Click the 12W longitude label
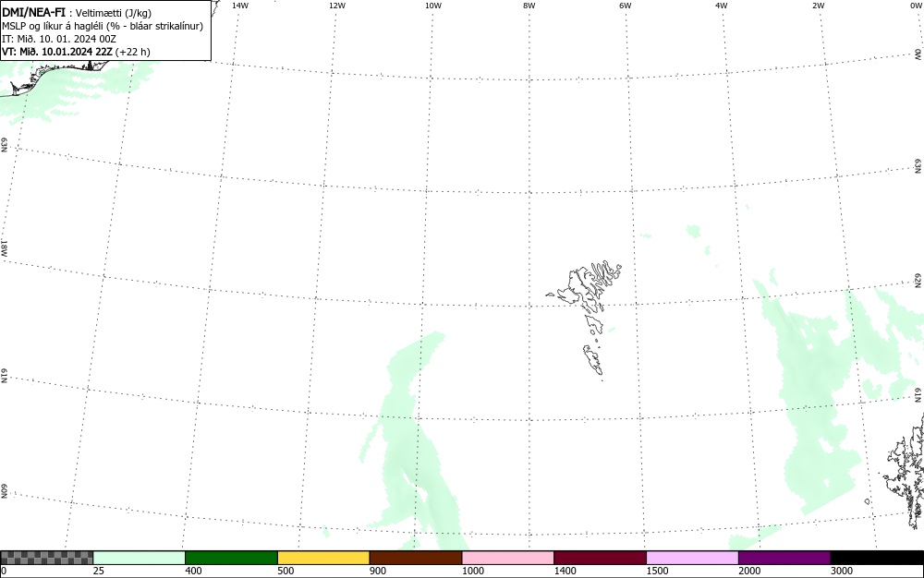The width and height of the screenshot is (924, 578). pyautogui.click(x=337, y=6)
